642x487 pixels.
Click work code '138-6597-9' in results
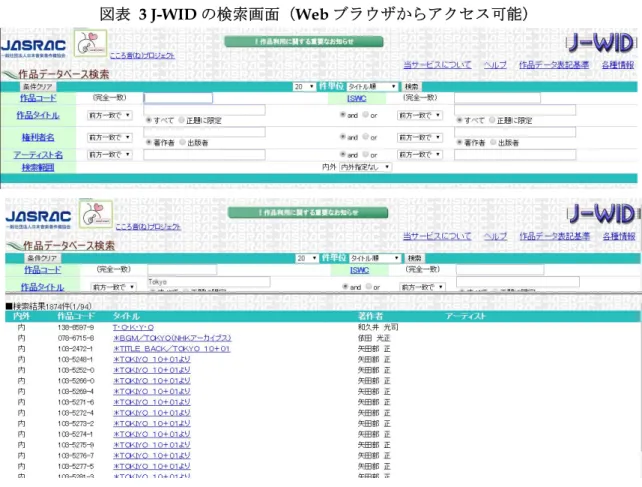[x=76, y=327]
